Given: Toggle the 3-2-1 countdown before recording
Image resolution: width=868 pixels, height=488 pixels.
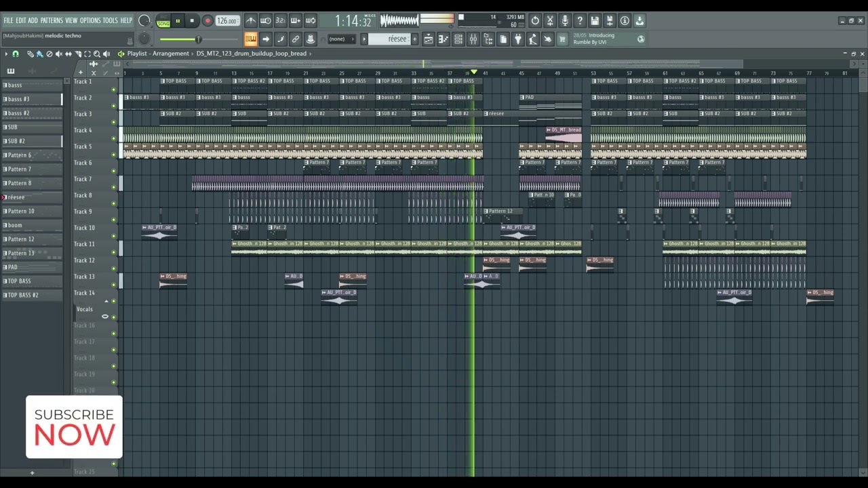Looking at the screenshot, I should pyautogui.click(x=281, y=21).
